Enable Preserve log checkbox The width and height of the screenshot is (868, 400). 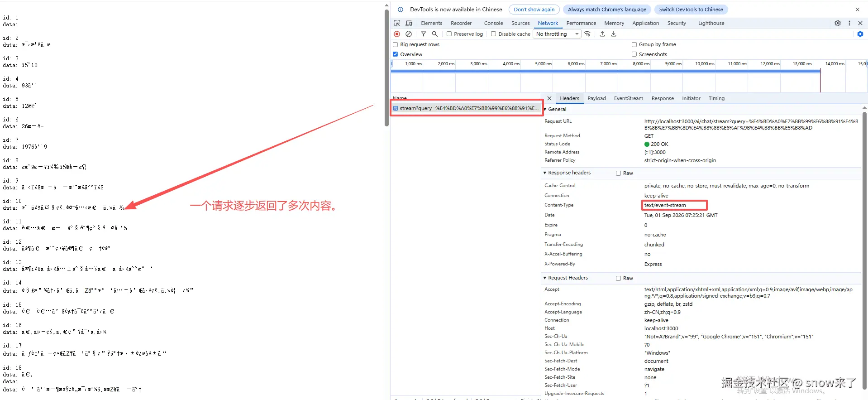(449, 34)
